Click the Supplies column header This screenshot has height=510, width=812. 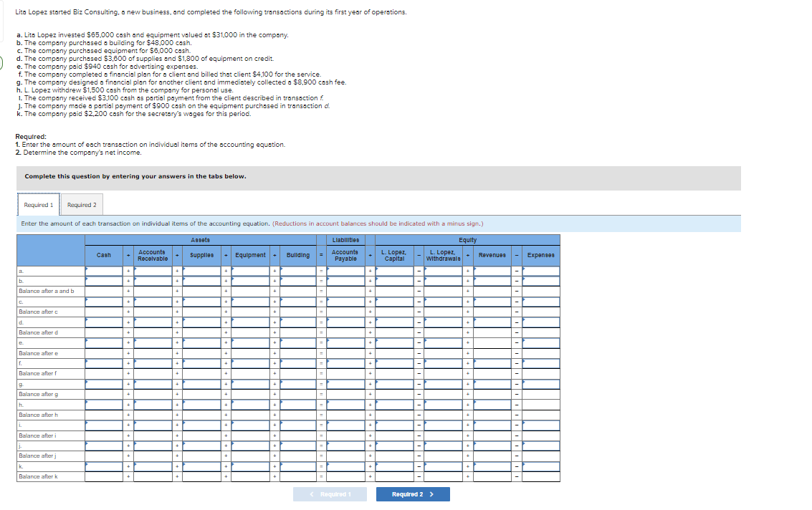point(201,255)
